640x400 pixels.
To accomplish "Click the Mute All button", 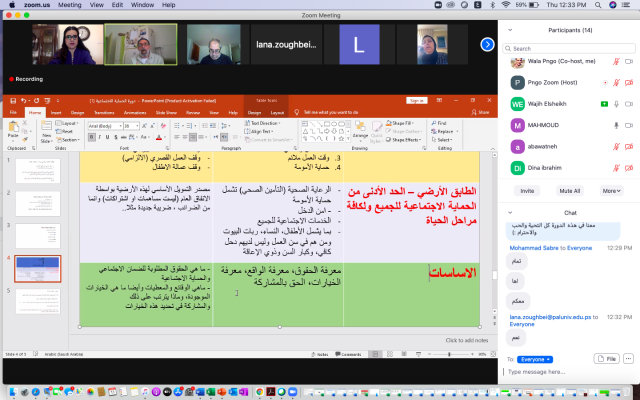I will click(570, 190).
